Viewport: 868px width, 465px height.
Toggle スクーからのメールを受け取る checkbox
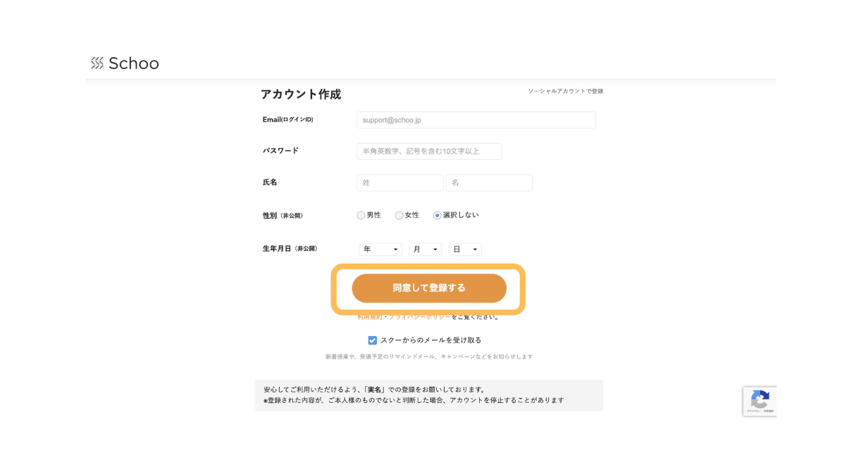(x=373, y=340)
